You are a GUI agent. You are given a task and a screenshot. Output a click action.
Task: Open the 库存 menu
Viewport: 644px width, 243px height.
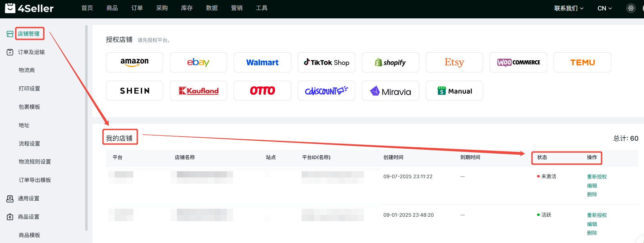point(187,8)
